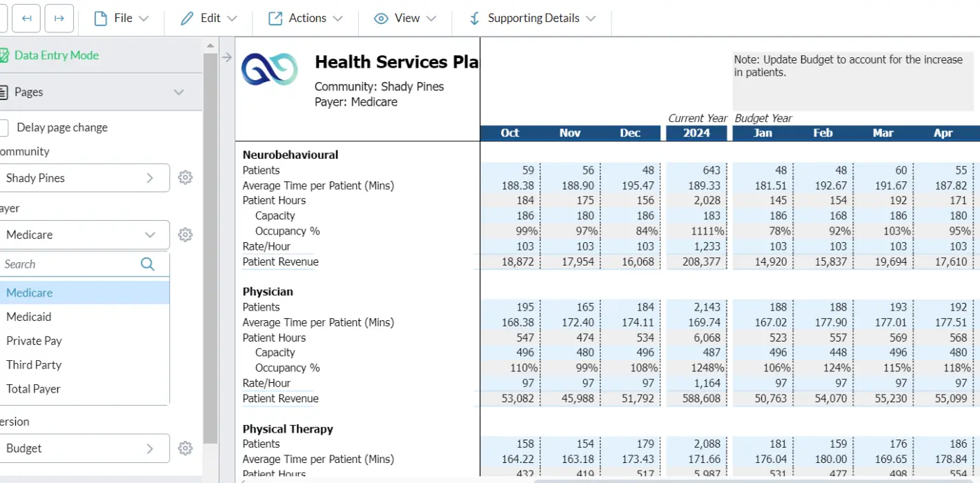980x483 pixels.
Task: Open the Supporting Details menu
Action: [531, 19]
